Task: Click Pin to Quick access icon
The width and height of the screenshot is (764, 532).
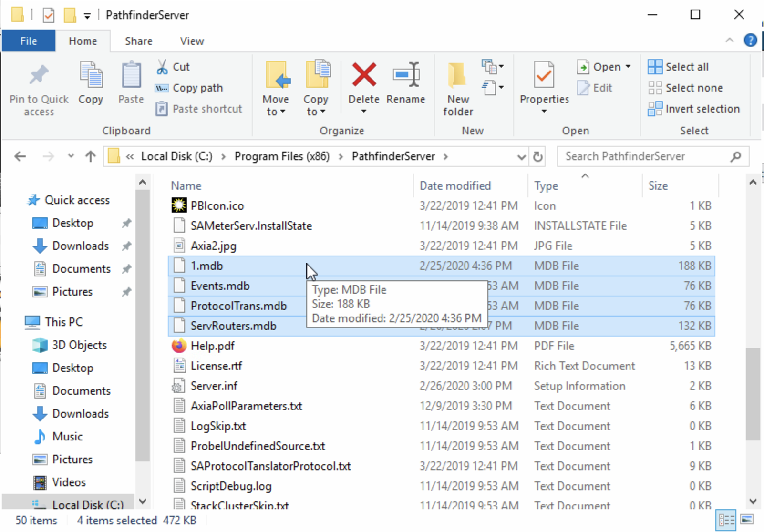Action: point(39,75)
